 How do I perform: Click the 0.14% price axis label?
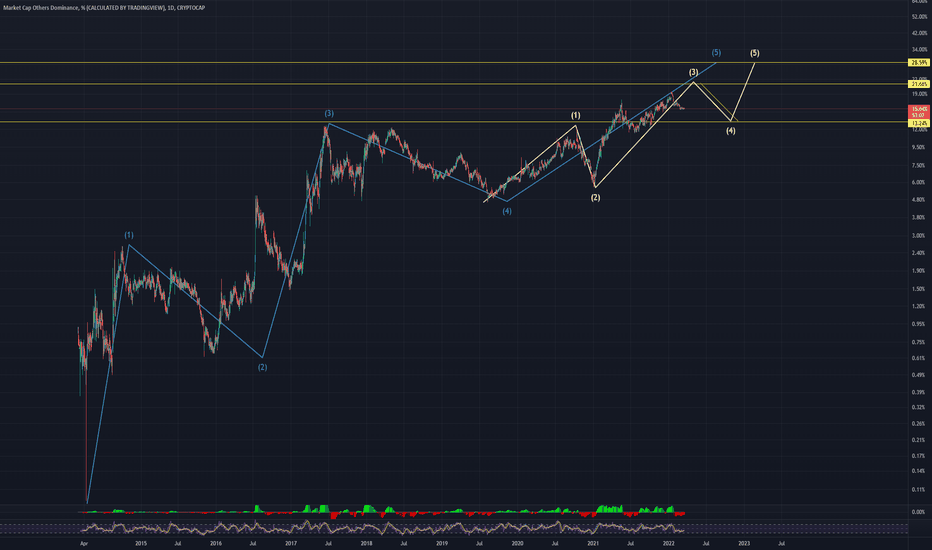pos(919,471)
